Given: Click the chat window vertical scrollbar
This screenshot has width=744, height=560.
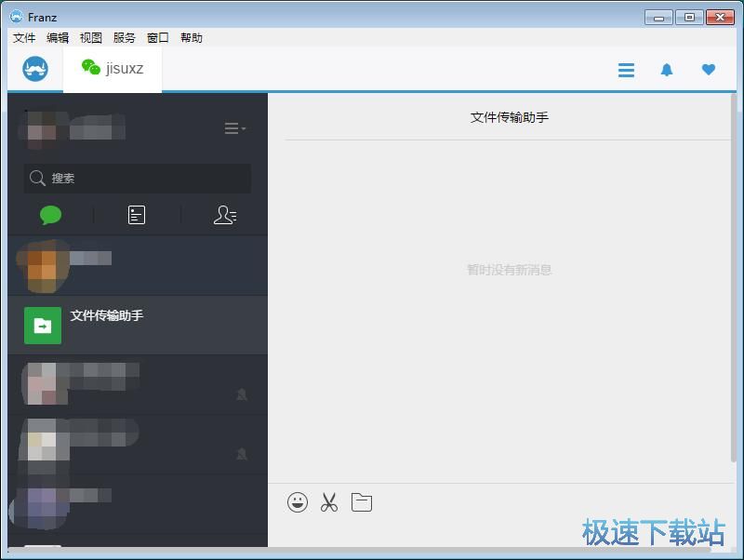Looking at the screenshot, I should point(734,277).
